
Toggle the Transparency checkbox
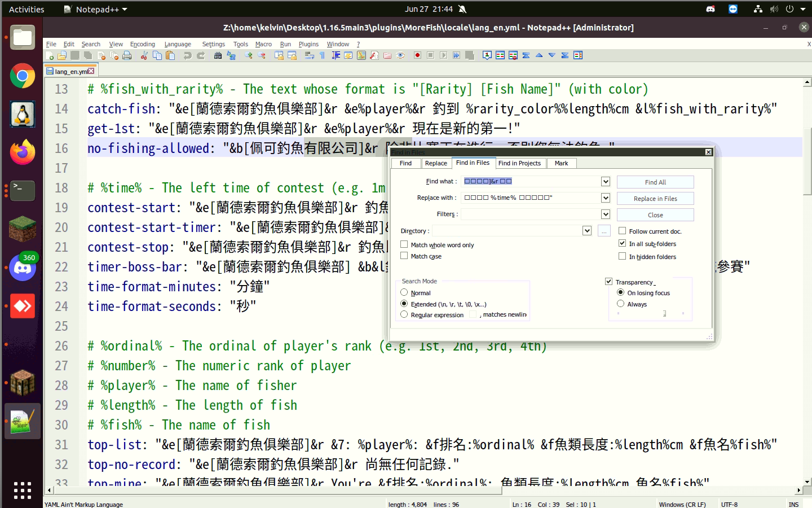click(x=608, y=281)
